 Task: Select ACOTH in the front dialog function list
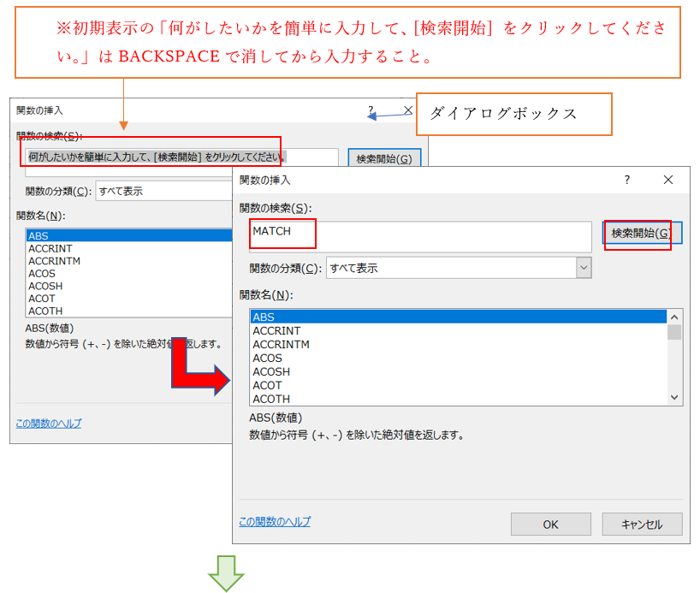coord(271,399)
